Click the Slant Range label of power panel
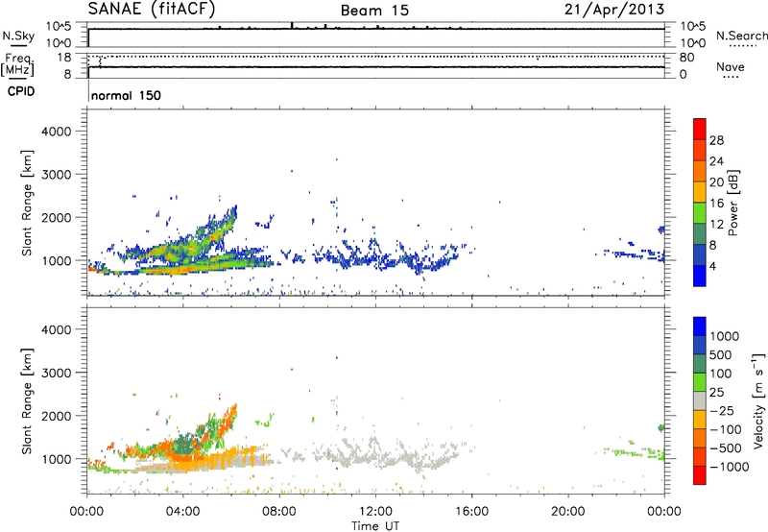The image size is (768, 532). 27,203
